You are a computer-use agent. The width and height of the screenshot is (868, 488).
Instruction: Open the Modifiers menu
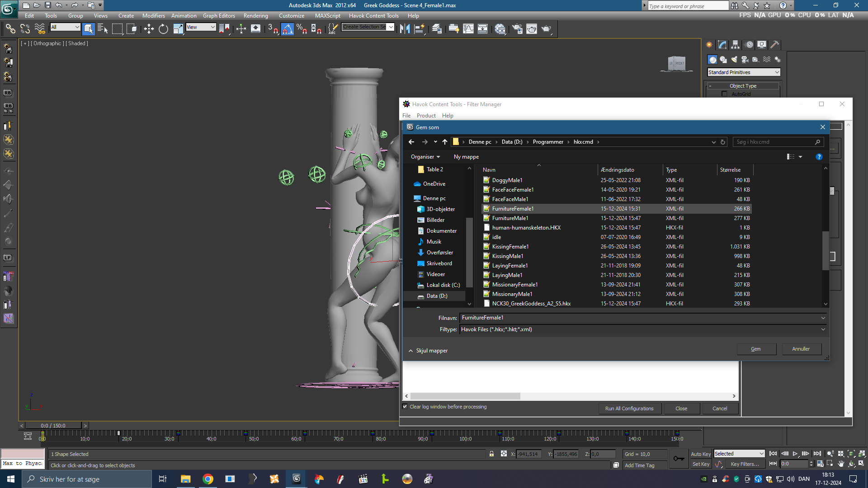[x=154, y=16]
